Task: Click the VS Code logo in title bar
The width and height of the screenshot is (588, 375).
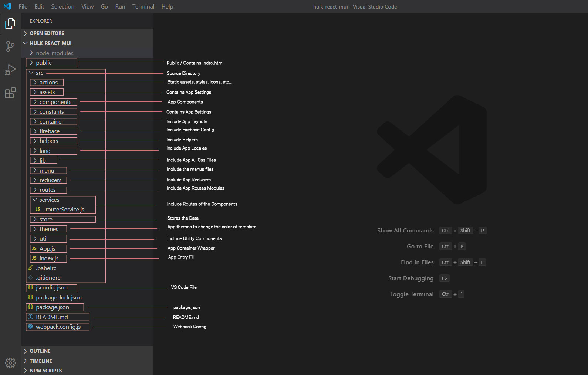Action: point(7,6)
